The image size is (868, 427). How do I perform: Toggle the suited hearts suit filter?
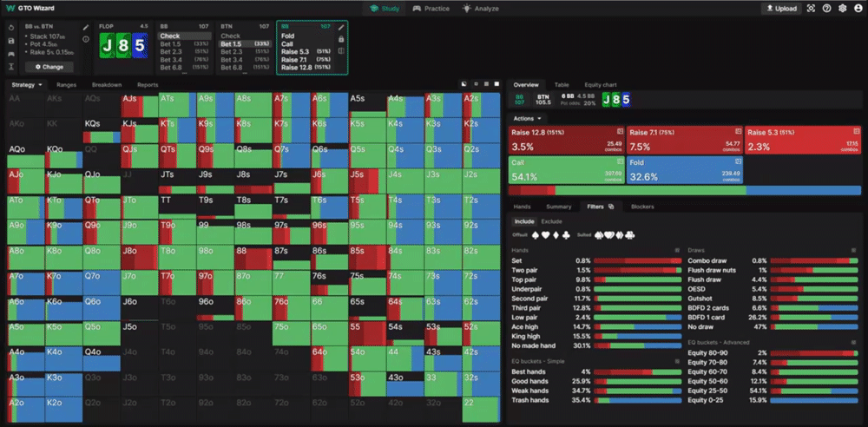tap(608, 235)
